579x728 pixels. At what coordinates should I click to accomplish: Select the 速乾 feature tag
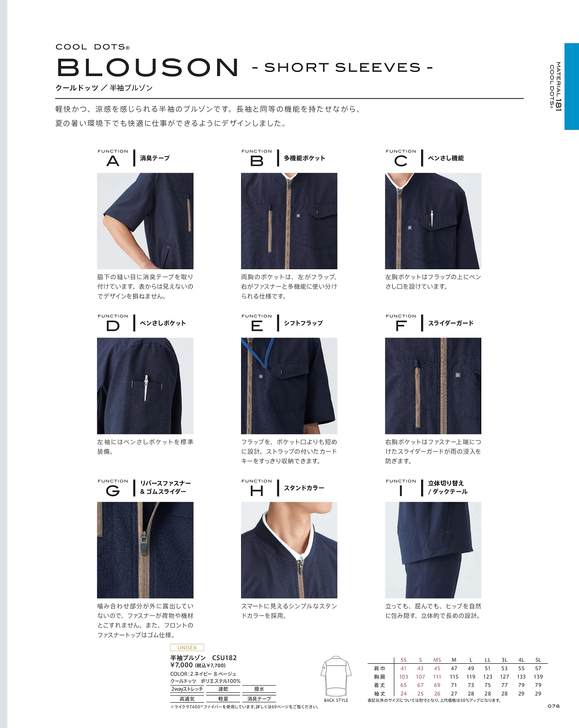click(x=223, y=689)
